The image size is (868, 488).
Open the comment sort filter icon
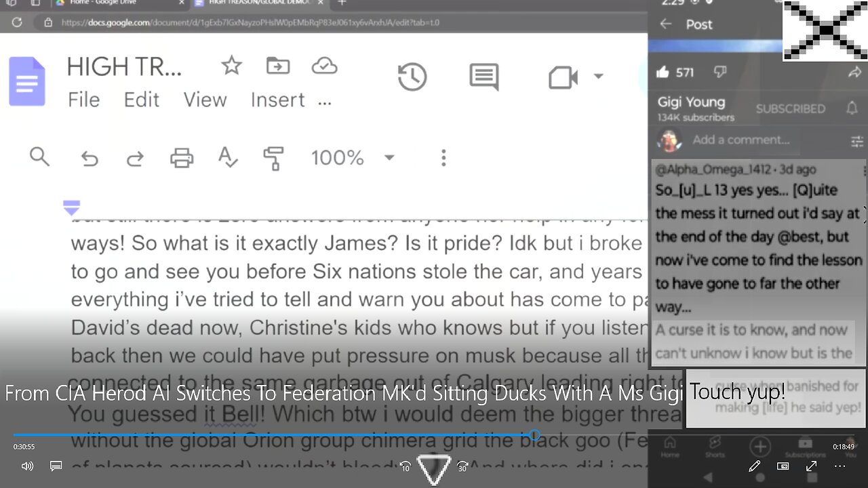[x=856, y=142]
